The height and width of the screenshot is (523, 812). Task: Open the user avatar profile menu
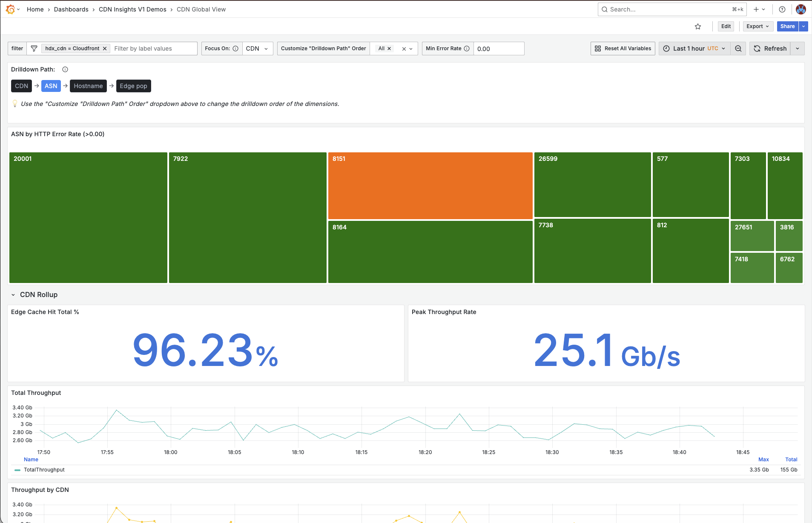801,9
